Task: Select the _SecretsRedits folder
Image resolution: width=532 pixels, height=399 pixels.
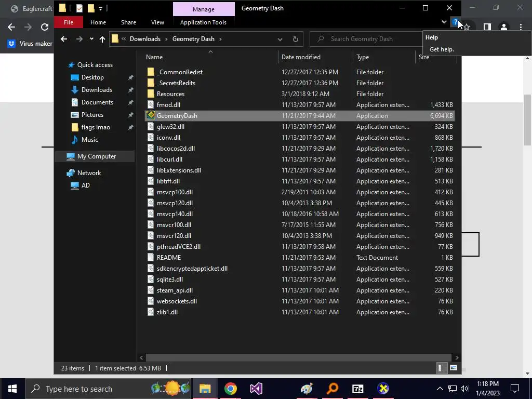Action: tap(176, 83)
